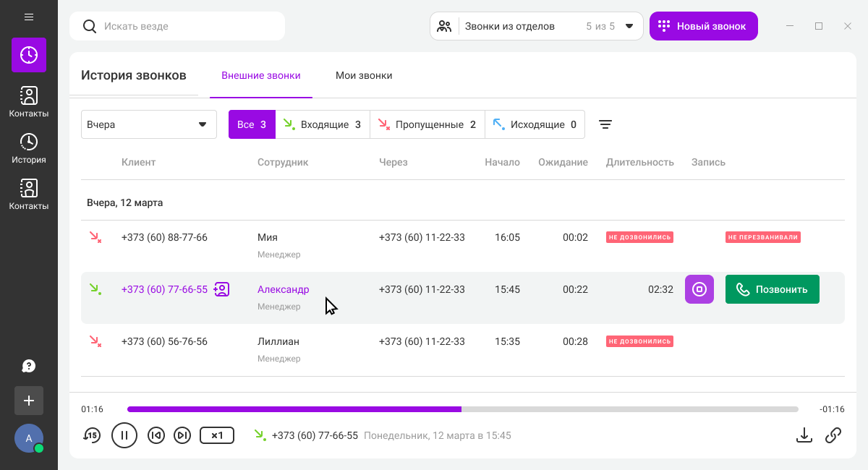Image resolution: width=868 pixels, height=470 pixels.
Task: Filter by Входящие calls
Action: pyautogui.click(x=323, y=124)
